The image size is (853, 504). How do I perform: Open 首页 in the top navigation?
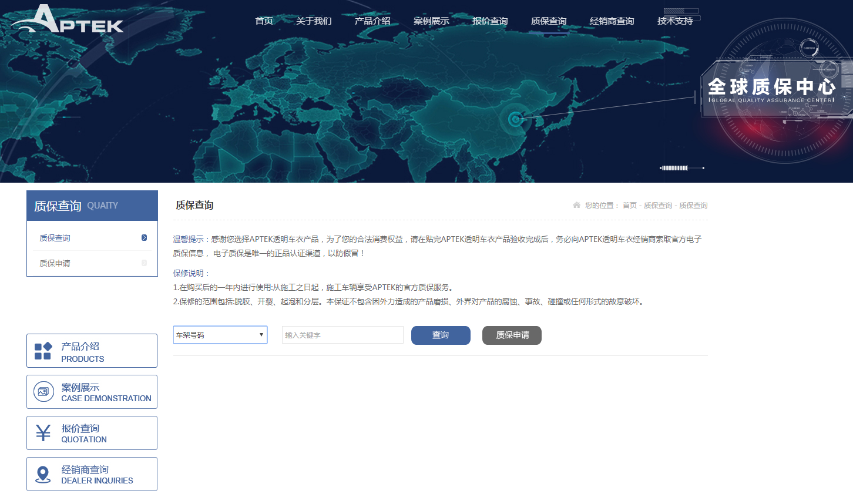click(x=264, y=21)
